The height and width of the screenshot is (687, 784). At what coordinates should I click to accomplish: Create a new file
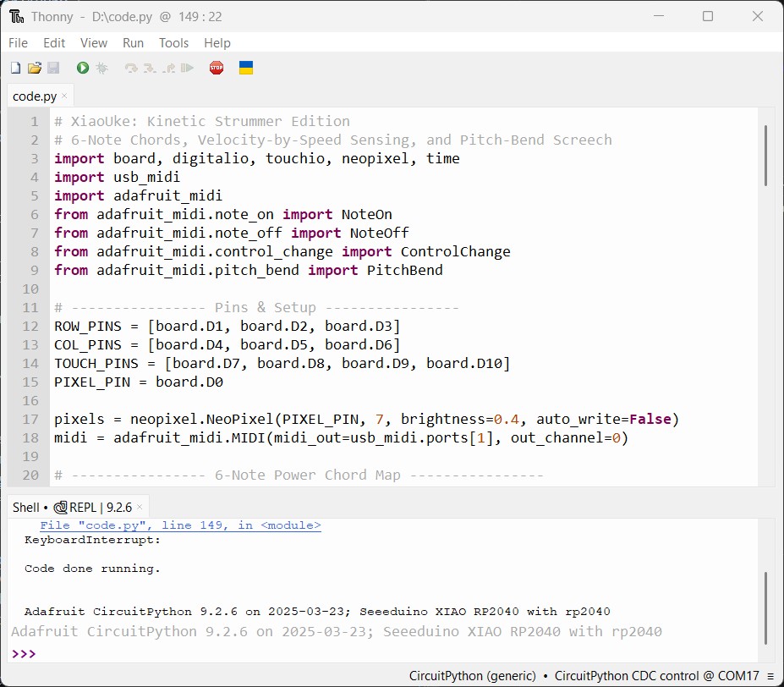14,67
